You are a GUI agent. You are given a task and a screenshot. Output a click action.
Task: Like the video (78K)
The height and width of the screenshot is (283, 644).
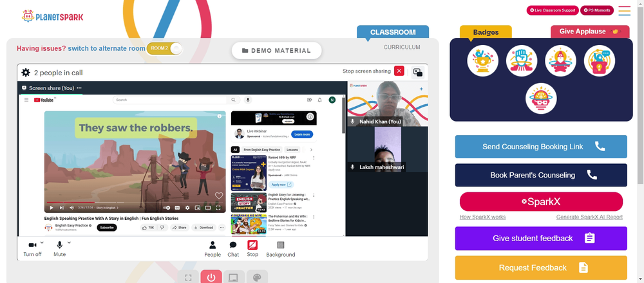[148, 228]
